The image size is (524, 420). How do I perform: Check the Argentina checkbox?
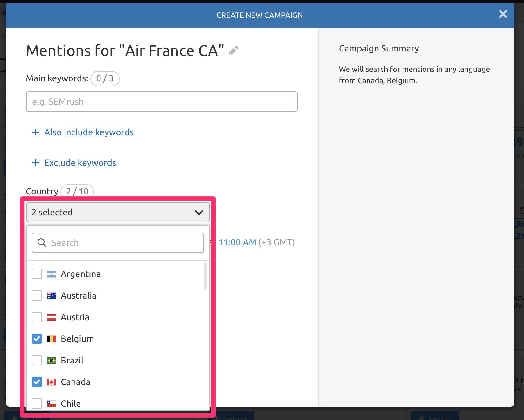pyautogui.click(x=37, y=274)
